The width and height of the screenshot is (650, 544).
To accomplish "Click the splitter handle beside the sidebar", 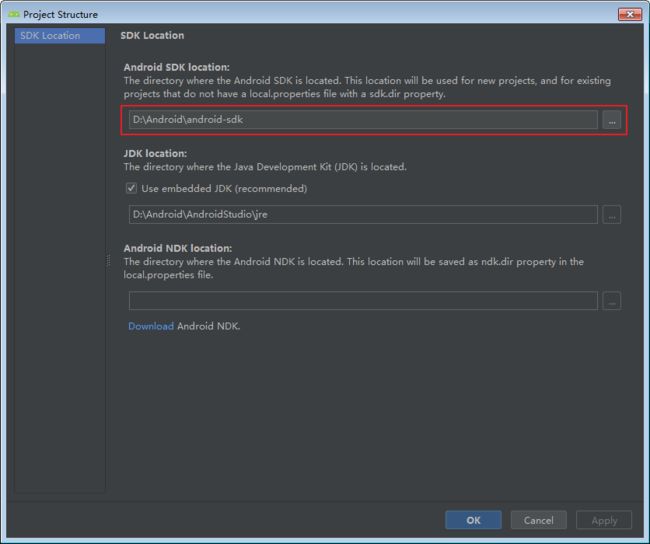I will tap(109, 260).
